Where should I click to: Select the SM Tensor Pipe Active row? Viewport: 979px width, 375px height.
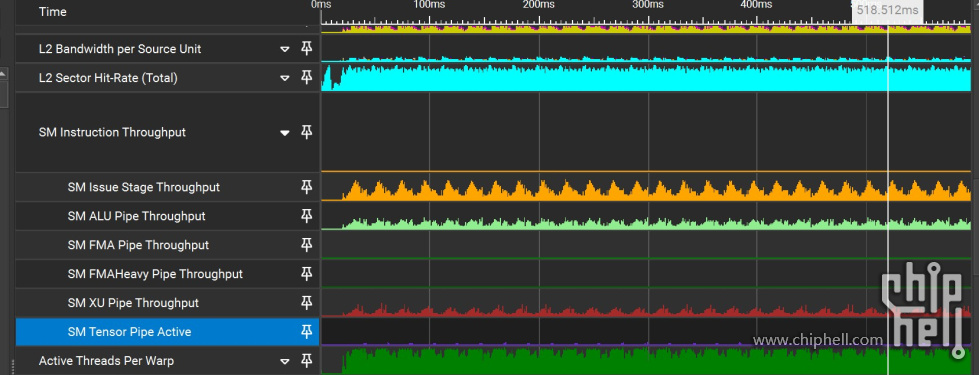(167, 332)
